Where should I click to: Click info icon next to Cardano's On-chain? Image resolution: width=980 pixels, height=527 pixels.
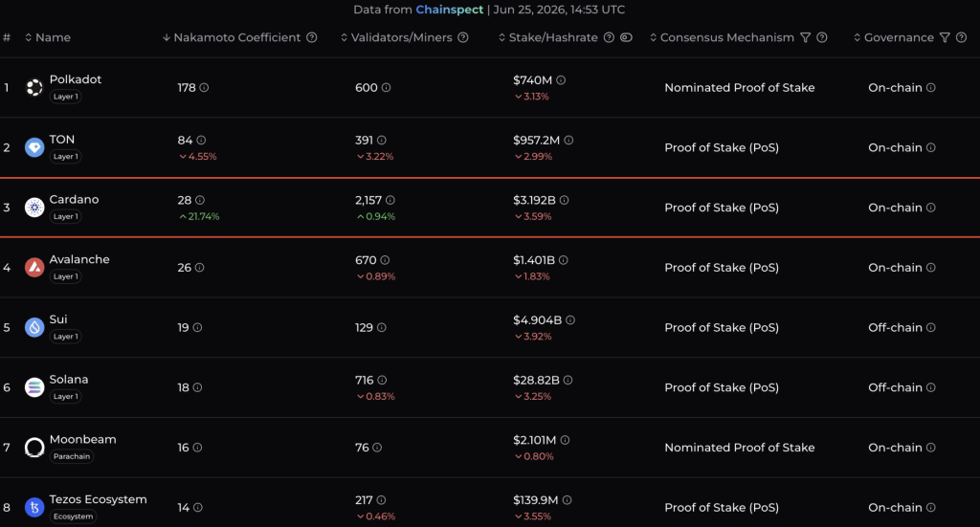pos(930,208)
